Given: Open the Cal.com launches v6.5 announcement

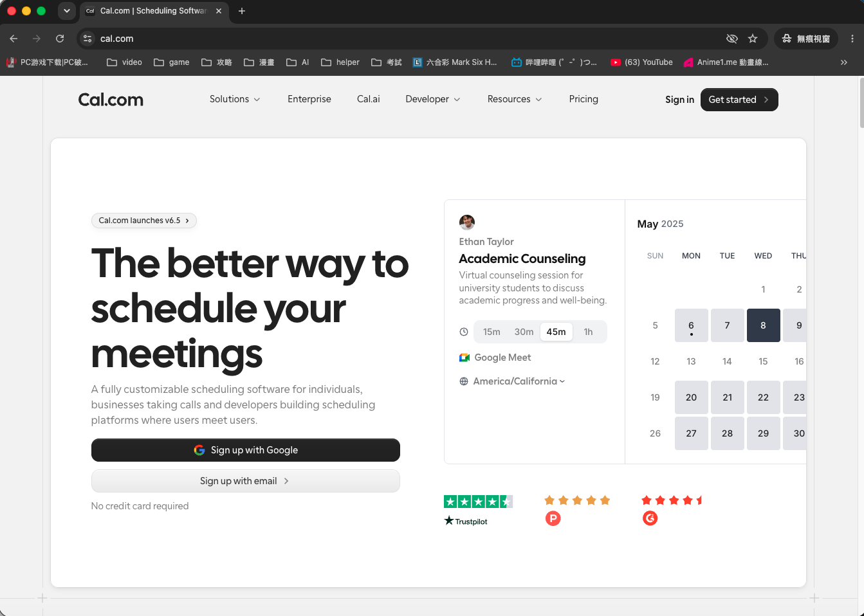Looking at the screenshot, I should [144, 221].
